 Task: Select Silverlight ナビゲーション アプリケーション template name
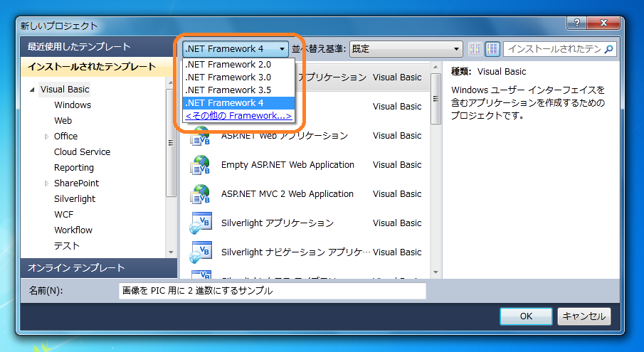pos(295,252)
